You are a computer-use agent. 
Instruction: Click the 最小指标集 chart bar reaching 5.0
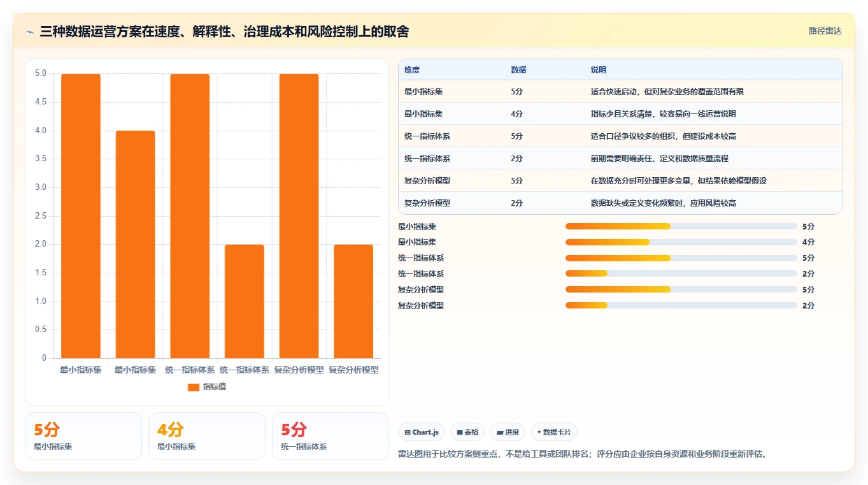81,216
